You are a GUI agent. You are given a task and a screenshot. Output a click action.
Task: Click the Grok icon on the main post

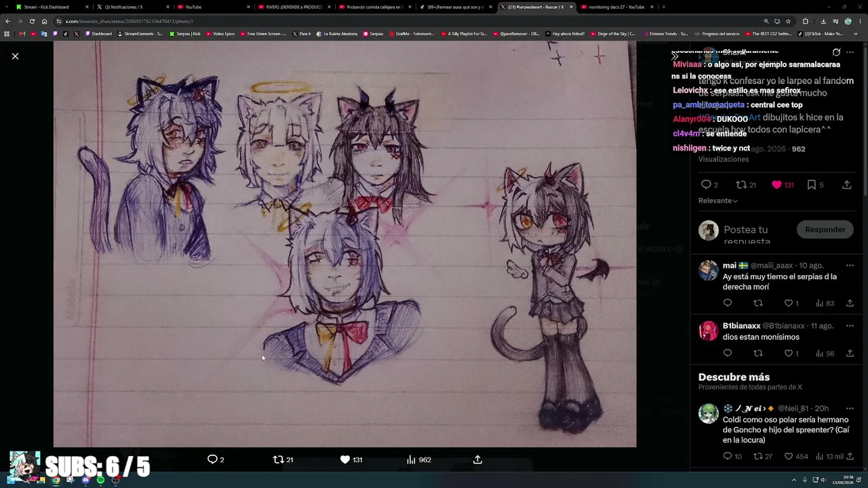tap(836, 52)
